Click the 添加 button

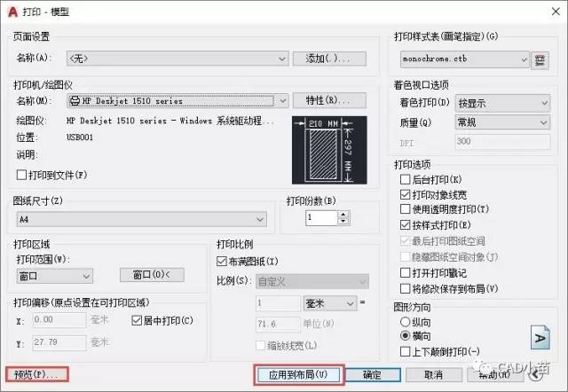pyautogui.click(x=329, y=59)
